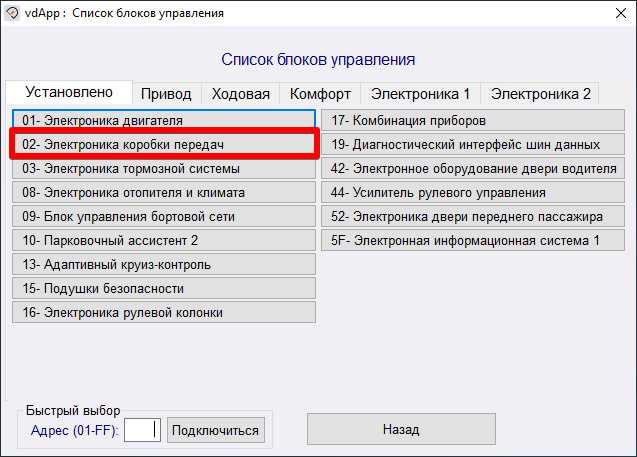Close the vdApp window

coord(621,13)
